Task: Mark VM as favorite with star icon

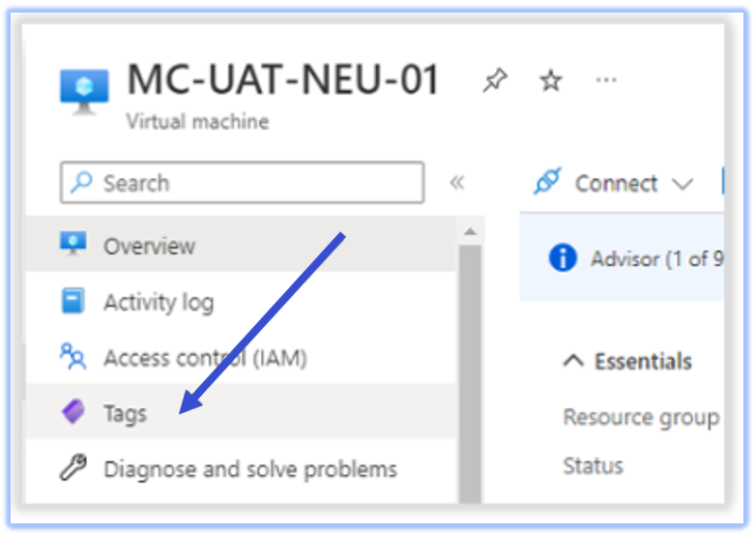Action: [x=551, y=80]
